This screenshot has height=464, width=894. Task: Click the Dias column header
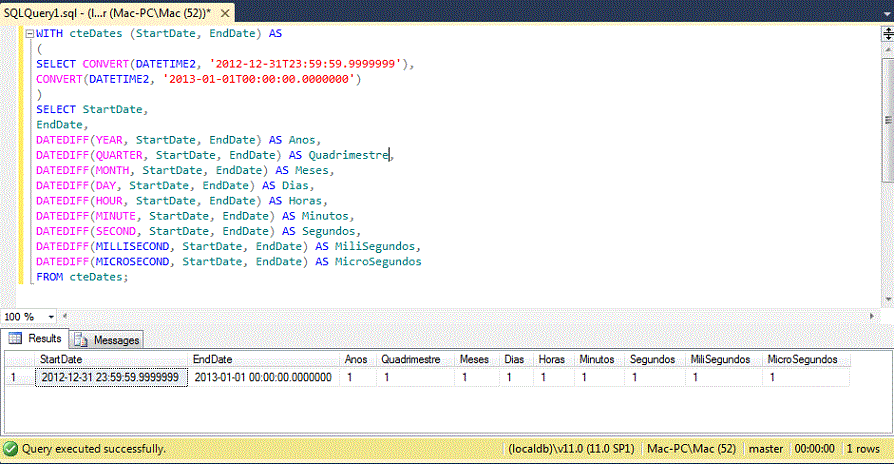point(517,360)
